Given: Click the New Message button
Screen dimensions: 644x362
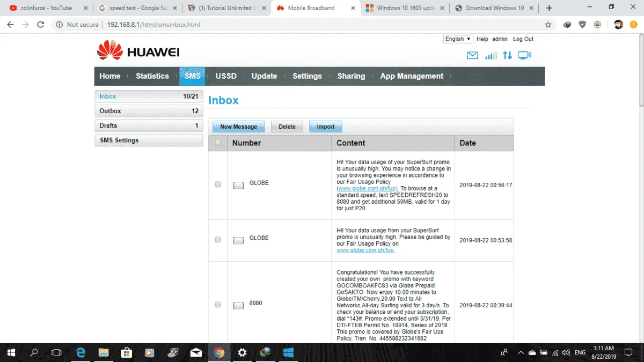Looking at the screenshot, I should [238, 127].
